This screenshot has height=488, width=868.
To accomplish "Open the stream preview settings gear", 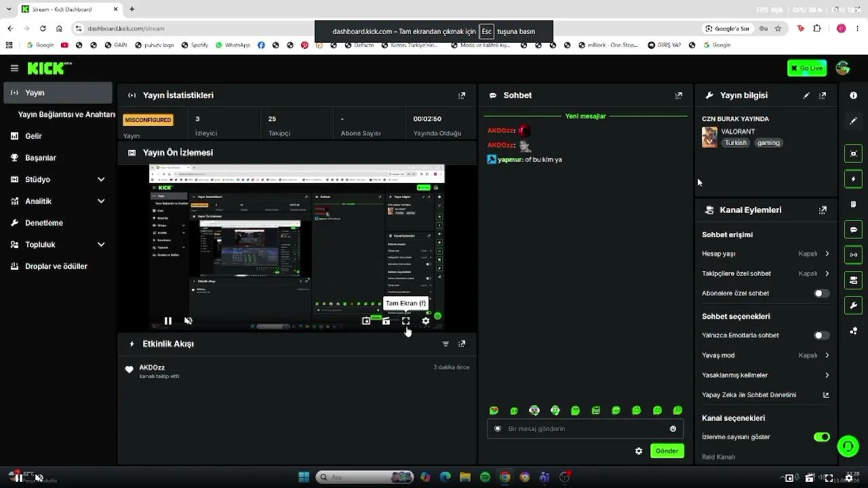I will click(426, 321).
